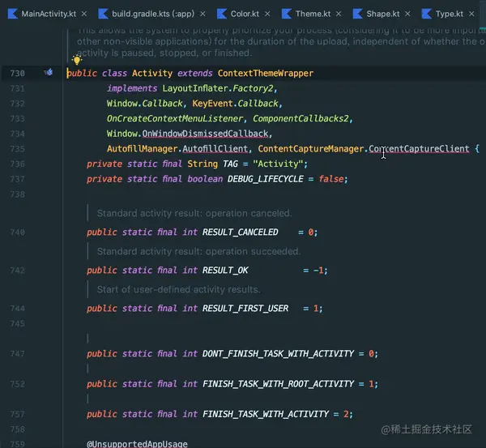The width and height of the screenshot is (486, 448).
Task: Click line number 740 in the gutter
Action: pos(17,233)
